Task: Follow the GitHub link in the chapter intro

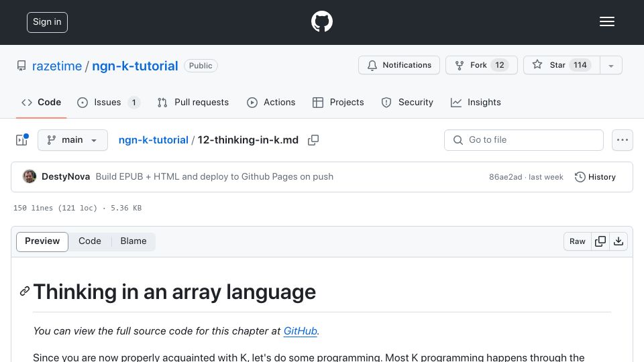Action: tap(301, 330)
